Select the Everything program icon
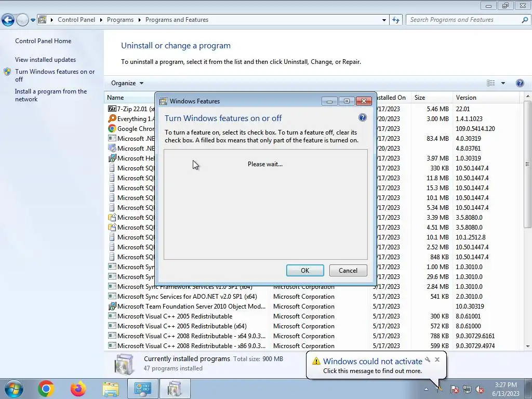The height and width of the screenshot is (399, 532). click(x=112, y=118)
